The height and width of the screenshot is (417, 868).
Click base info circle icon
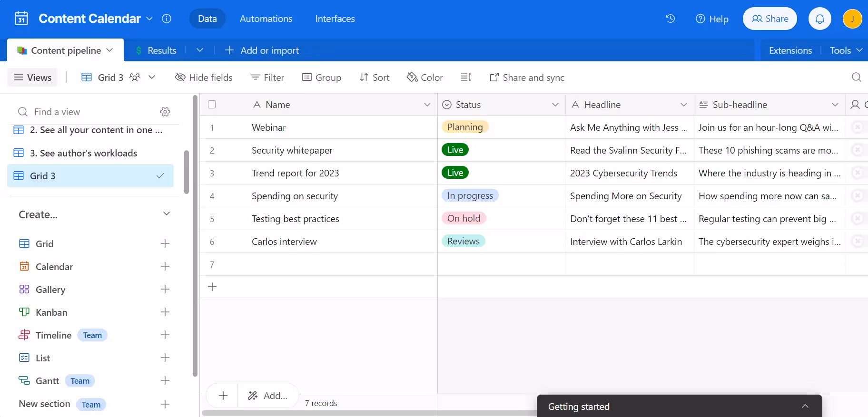tap(167, 19)
